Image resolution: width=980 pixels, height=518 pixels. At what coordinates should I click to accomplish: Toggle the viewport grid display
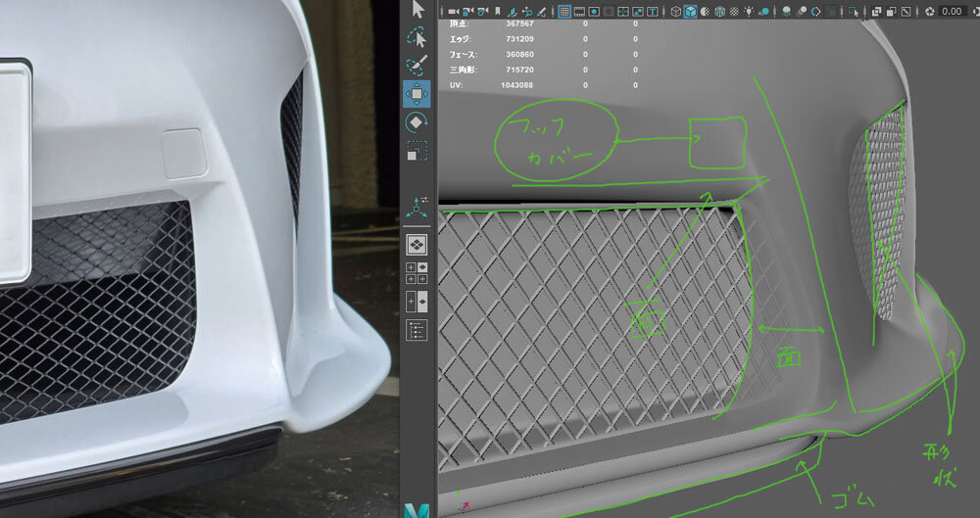pos(564,12)
